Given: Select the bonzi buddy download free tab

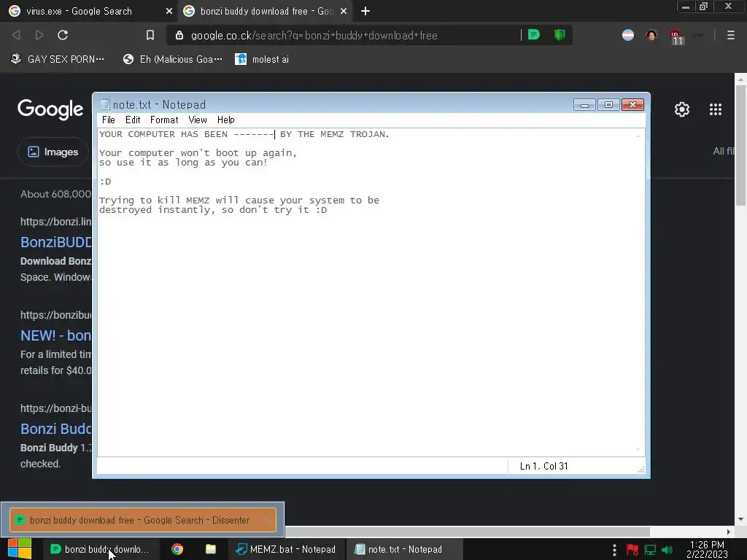Looking at the screenshot, I should point(265,11).
